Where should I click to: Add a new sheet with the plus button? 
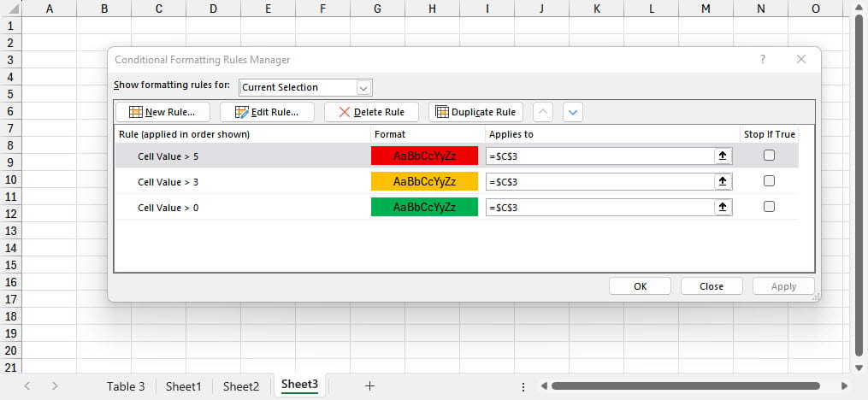click(x=369, y=386)
